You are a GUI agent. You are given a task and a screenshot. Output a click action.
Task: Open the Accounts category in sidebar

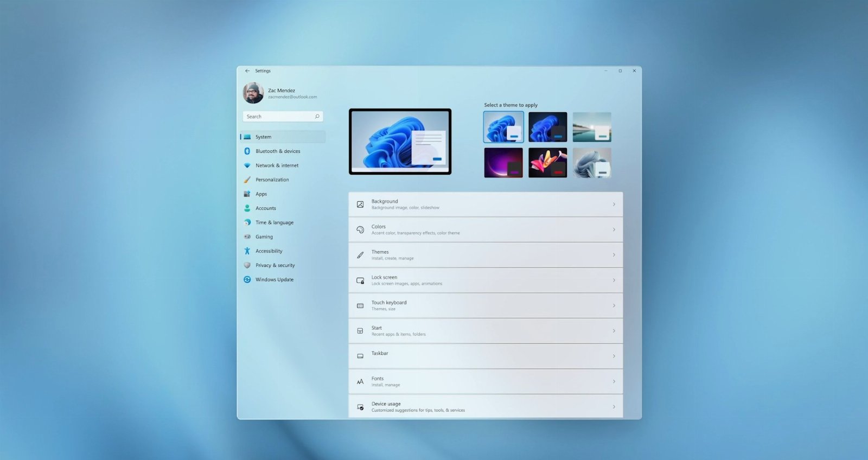coord(266,208)
